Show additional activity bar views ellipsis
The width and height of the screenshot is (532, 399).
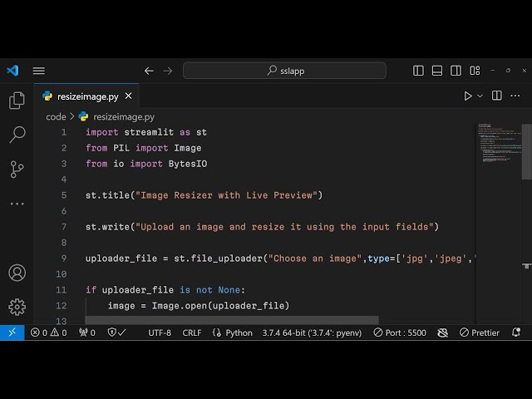(x=17, y=204)
